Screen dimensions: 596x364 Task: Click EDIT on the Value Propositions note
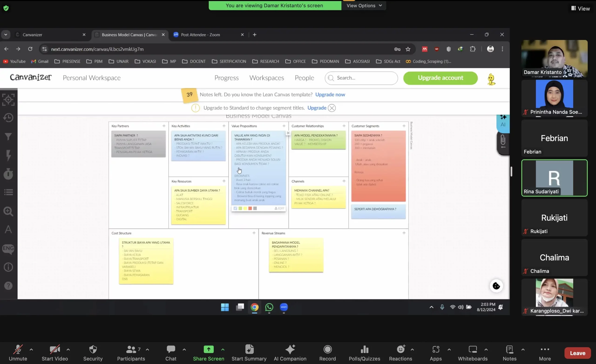pyautogui.click(x=279, y=208)
